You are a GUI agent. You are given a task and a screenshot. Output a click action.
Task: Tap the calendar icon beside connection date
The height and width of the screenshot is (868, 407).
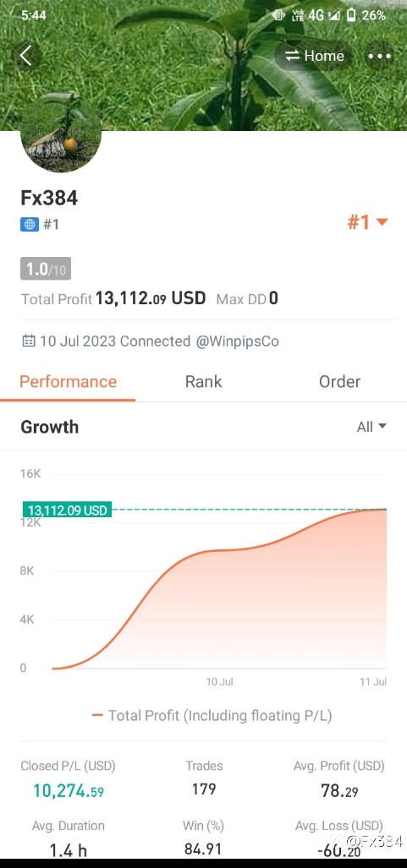coord(28,341)
